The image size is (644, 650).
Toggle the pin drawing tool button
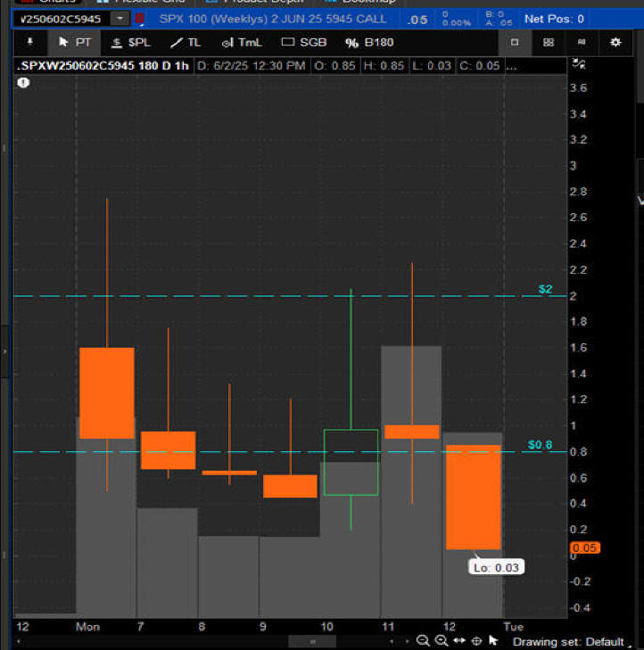(x=29, y=42)
